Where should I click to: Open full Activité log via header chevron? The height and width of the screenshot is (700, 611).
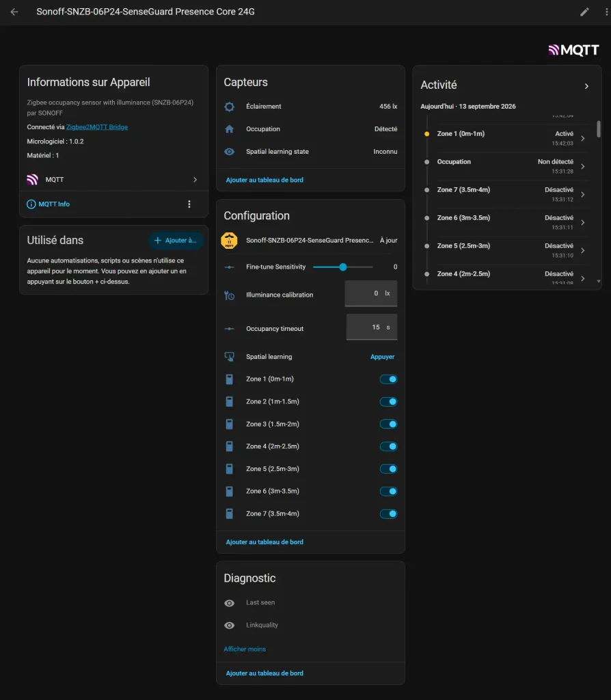click(x=586, y=86)
